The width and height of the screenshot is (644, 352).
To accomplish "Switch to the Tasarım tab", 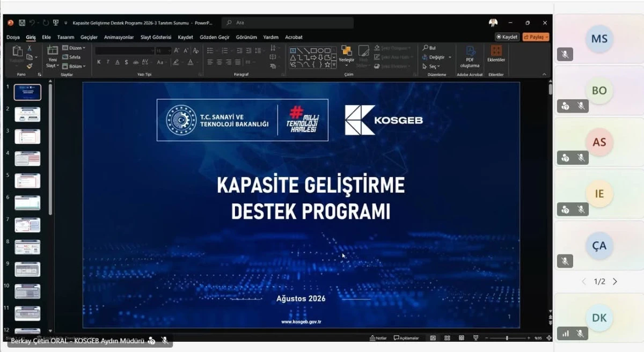I will point(65,37).
